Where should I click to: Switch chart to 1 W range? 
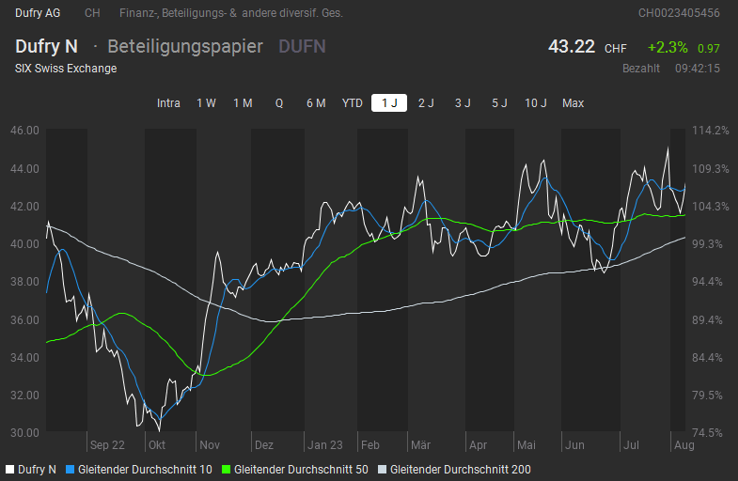tap(206, 103)
